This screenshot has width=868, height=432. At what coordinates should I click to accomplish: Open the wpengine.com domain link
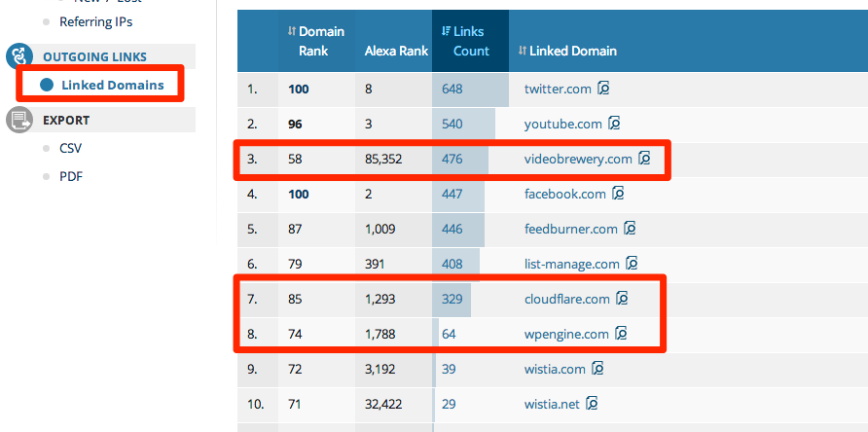[566, 334]
